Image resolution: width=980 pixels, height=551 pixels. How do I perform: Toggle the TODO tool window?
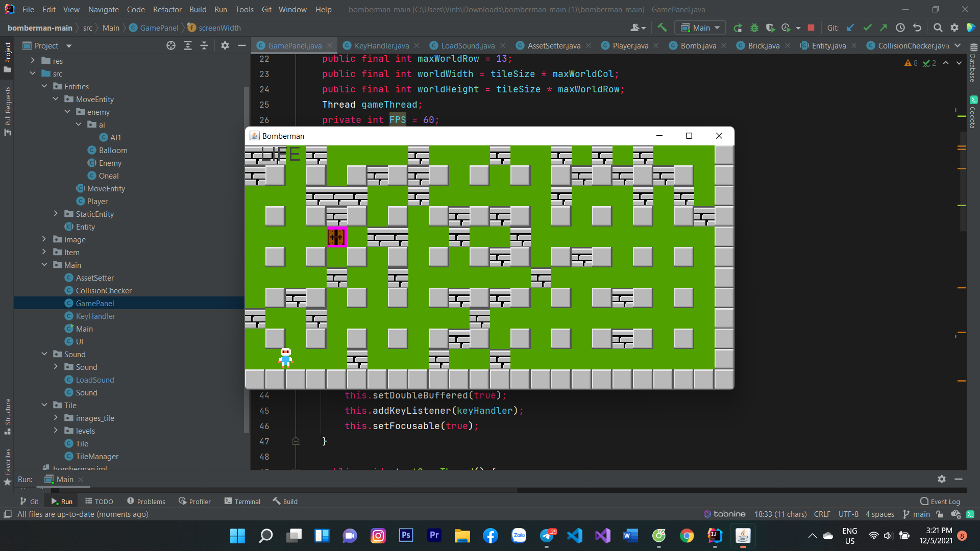(99, 501)
